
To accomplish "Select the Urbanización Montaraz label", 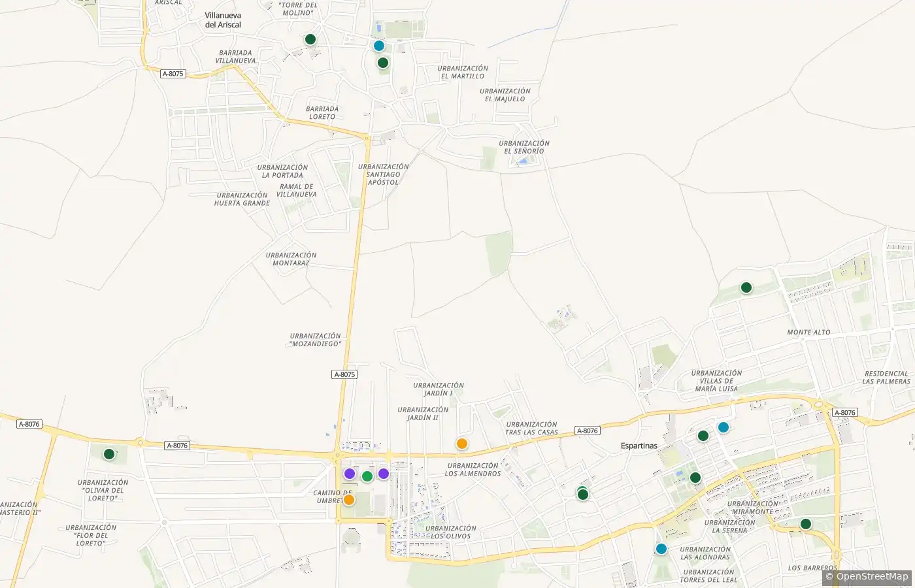I will coord(291,259).
